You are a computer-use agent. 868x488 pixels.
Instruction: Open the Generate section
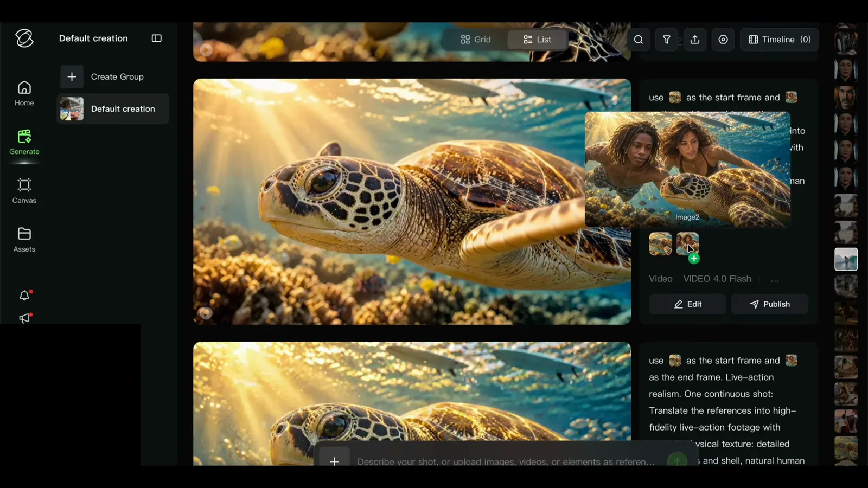(24, 142)
